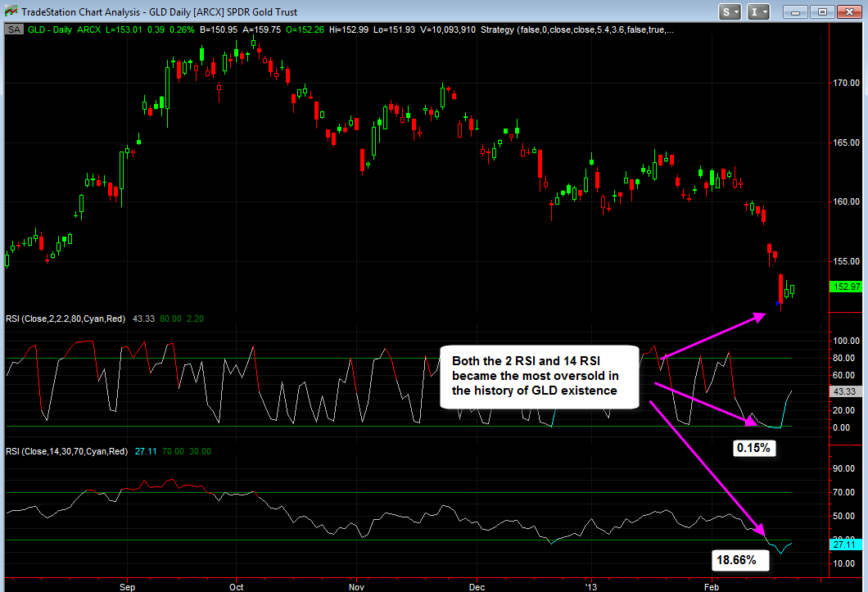Click the '13 year label on date axis

pyautogui.click(x=591, y=587)
